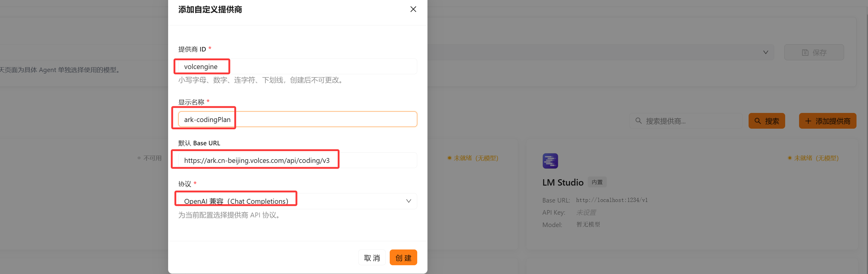Click the 未设置 API Key value
Viewport: 868px width, 274px height.
click(586, 213)
